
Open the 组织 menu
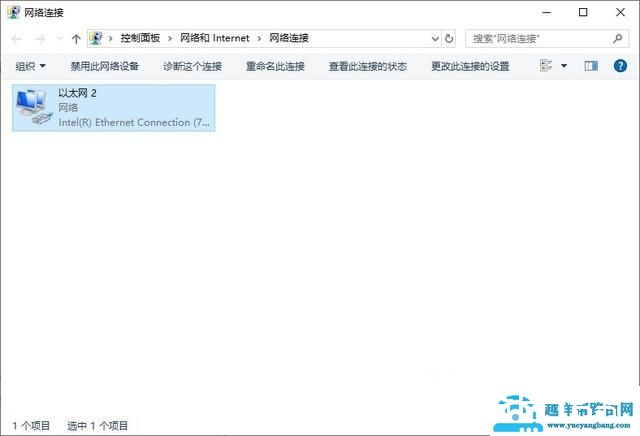(31, 66)
